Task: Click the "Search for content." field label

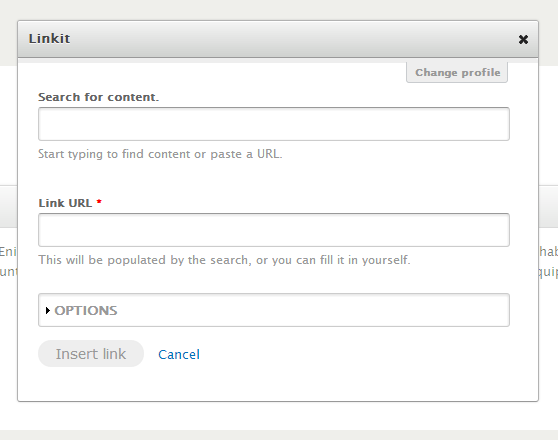Action: point(99,97)
